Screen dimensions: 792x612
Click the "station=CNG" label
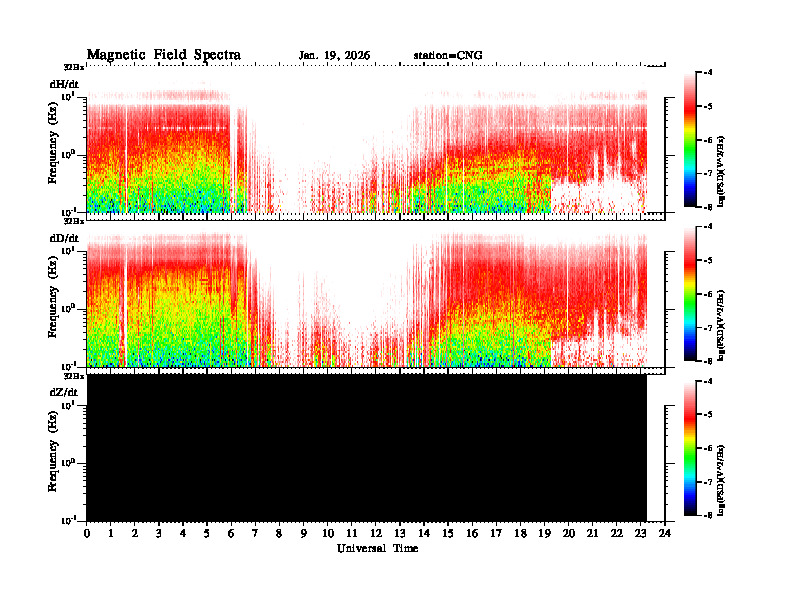[x=448, y=56]
